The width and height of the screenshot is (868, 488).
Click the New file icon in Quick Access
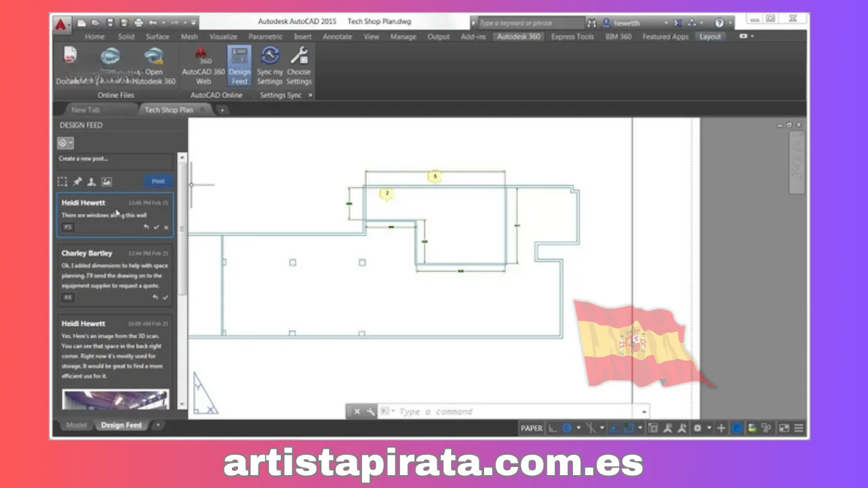click(81, 22)
